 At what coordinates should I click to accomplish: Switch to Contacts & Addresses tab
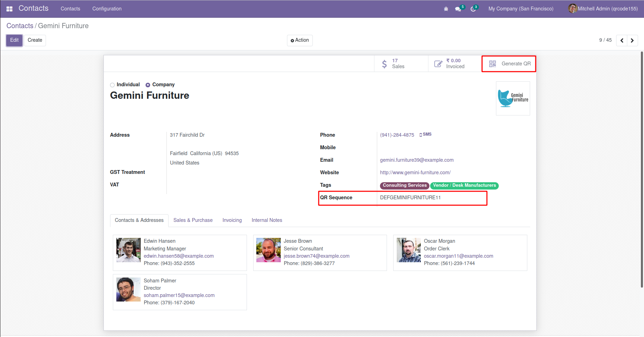[139, 220]
